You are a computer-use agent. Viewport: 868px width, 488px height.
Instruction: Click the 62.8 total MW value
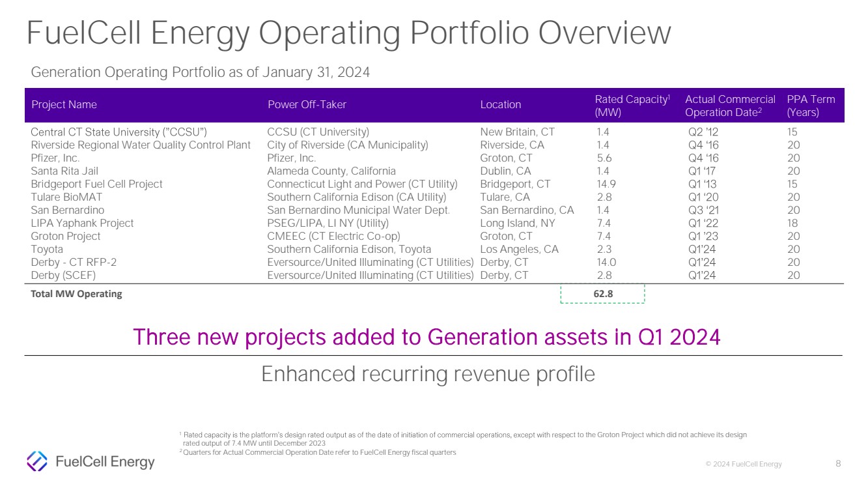(603, 294)
